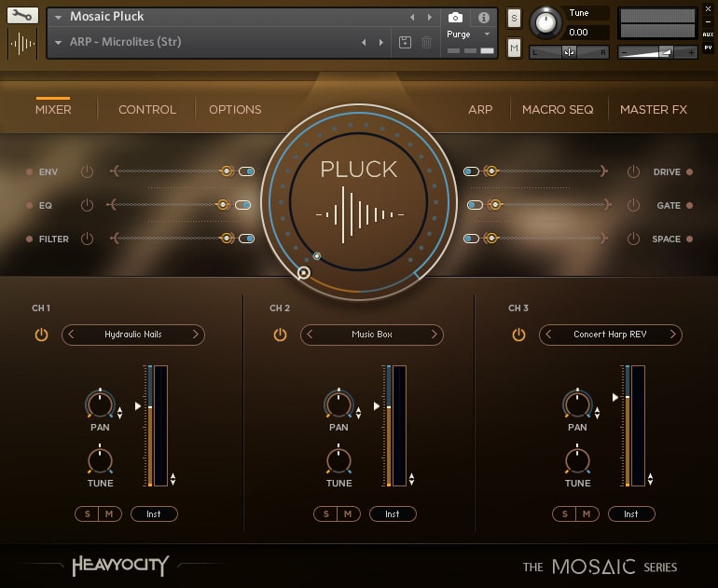Viewport: 718px width, 588px height.
Task: Toggle FILTER power button
Action: click(87, 239)
